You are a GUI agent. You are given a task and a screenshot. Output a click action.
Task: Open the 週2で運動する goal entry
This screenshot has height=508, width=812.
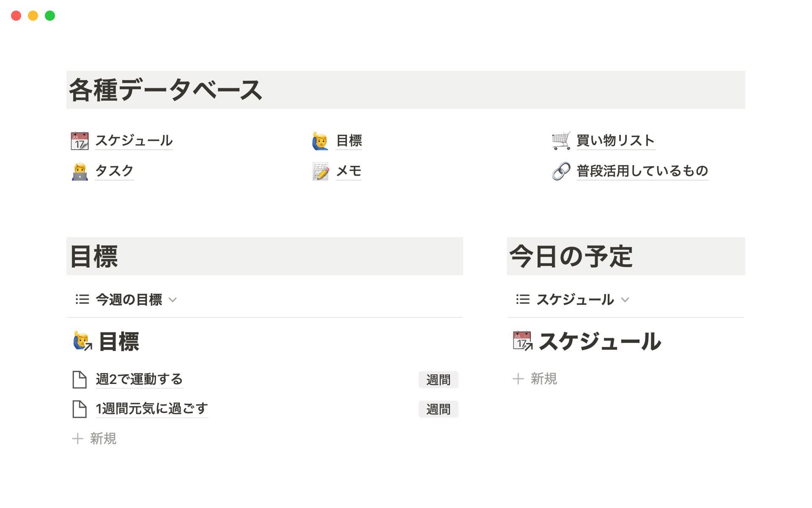point(139,379)
